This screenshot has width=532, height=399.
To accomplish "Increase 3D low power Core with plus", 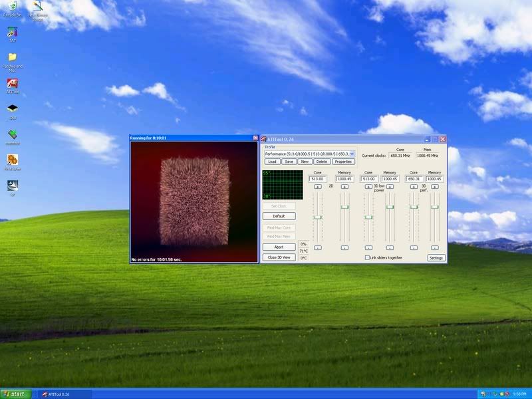I will tap(368, 187).
